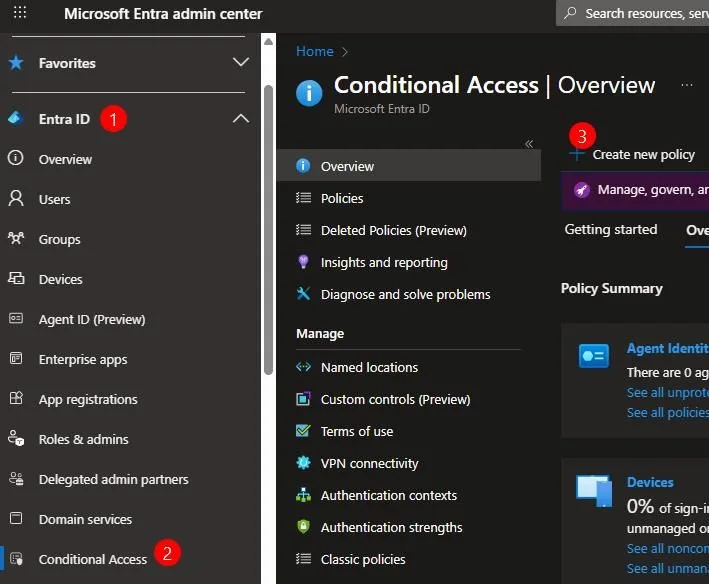Open the ellipsis more options menu
The height and width of the screenshot is (584, 709).
tap(687, 85)
